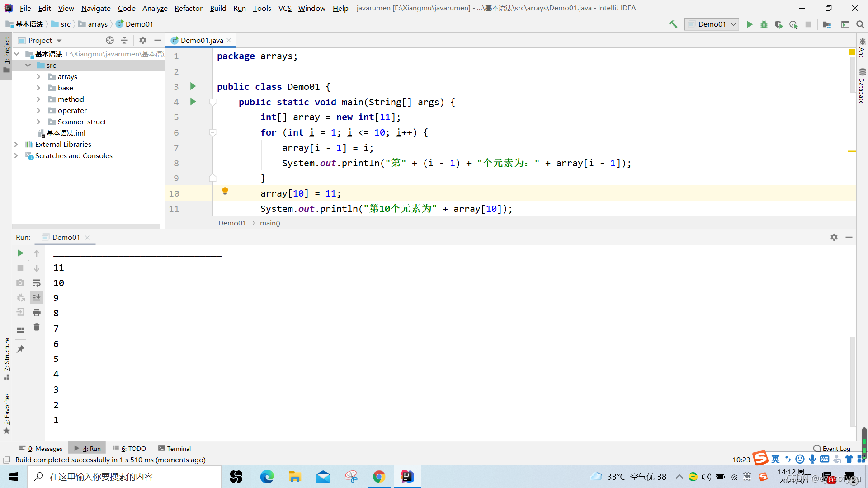Run Demo01 with the green toolbar arrow
Screen dimensions: 868x488
pos(750,24)
